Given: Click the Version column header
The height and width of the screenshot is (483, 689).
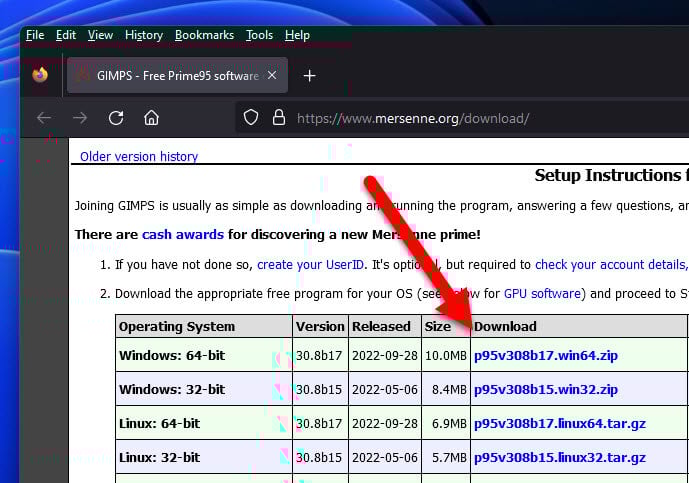Looking at the screenshot, I should pyautogui.click(x=320, y=327).
